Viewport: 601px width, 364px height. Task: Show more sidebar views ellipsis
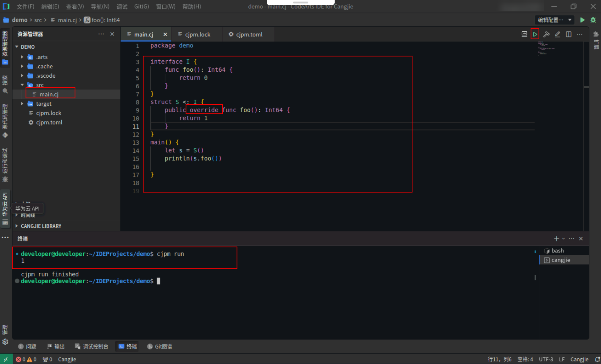(x=5, y=238)
